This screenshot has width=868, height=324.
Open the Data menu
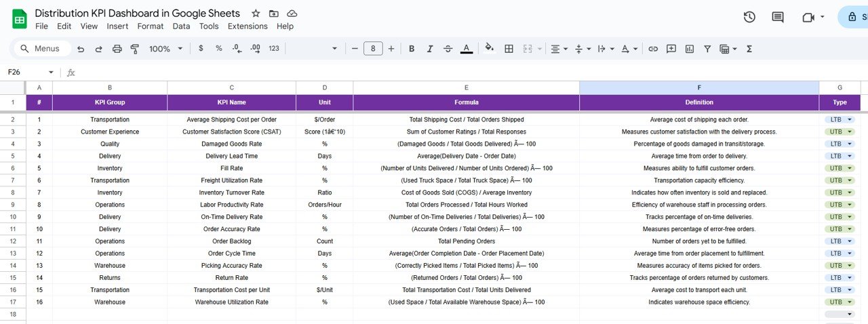[181, 26]
